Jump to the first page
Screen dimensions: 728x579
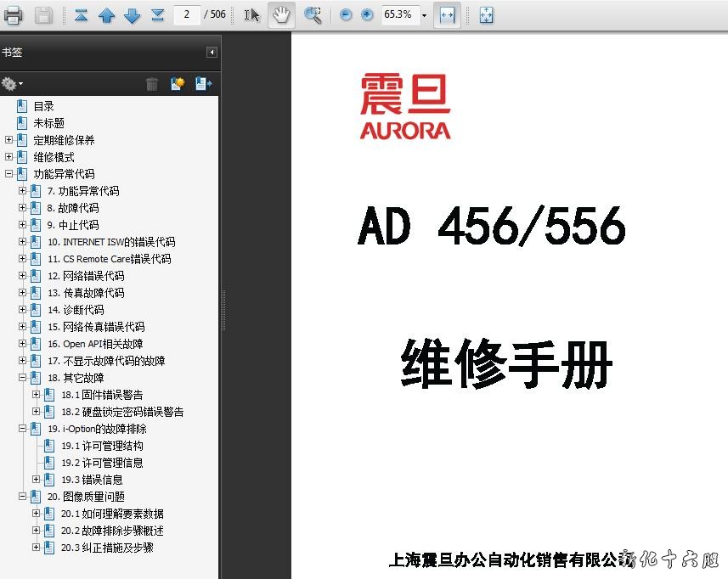(81, 14)
